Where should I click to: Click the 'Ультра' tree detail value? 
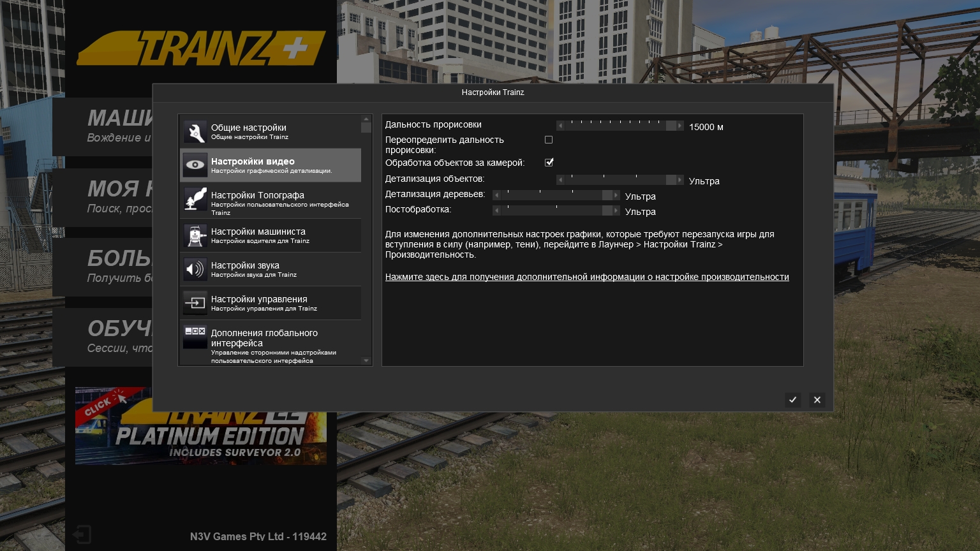(641, 196)
